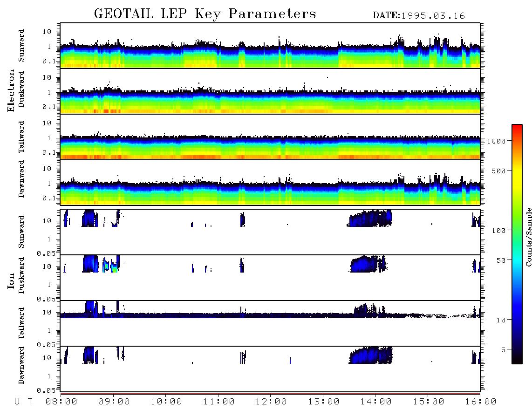The height and width of the screenshot is (410, 532).
Task: Click the DATE:1995.03.16 label
Action: coord(419,16)
